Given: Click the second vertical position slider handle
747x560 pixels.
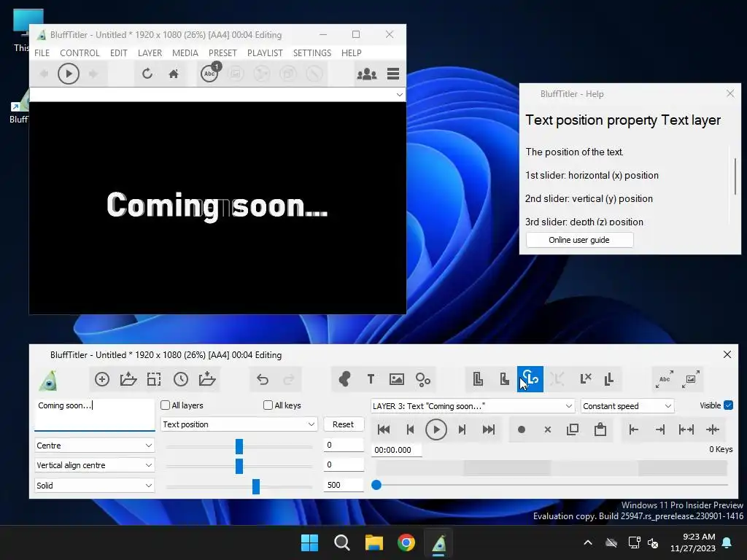Looking at the screenshot, I should click(x=239, y=466).
